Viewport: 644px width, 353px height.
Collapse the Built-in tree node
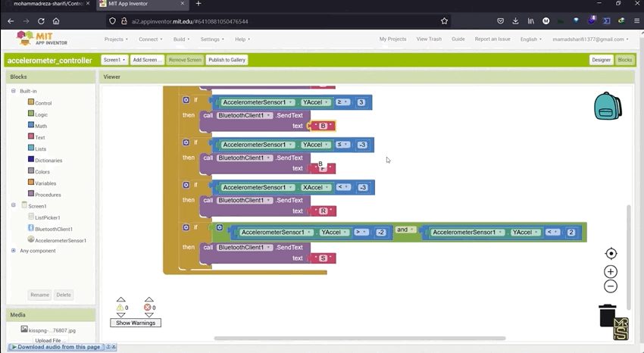pyautogui.click(x=14, y=91)
